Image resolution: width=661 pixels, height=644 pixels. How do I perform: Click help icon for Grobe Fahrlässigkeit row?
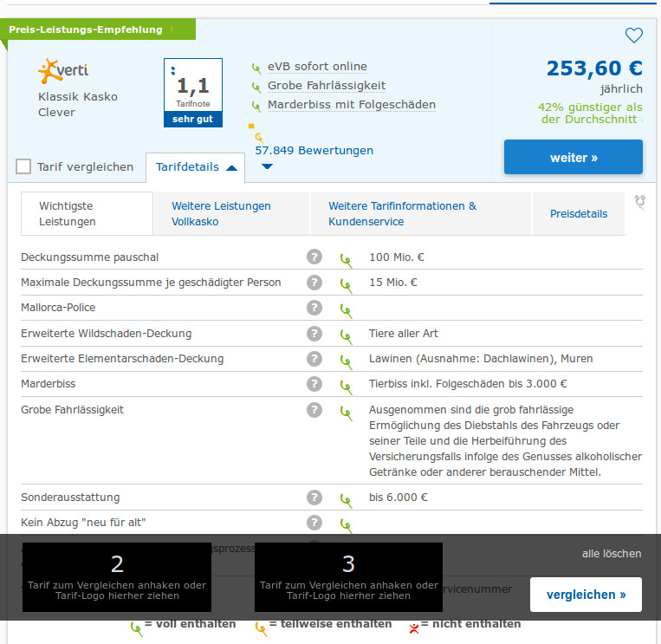coord(314,410)
